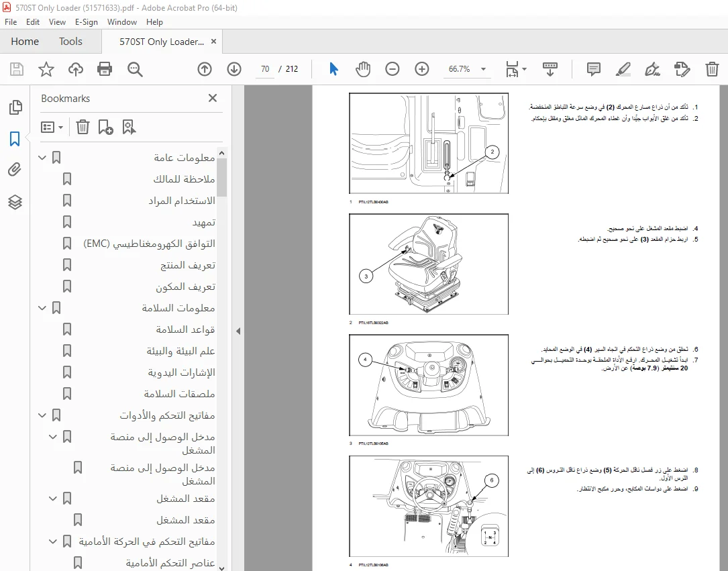Open bookmark ملصقات السلامة
This screenshot has height=571, width=728.
click(179, 394)
